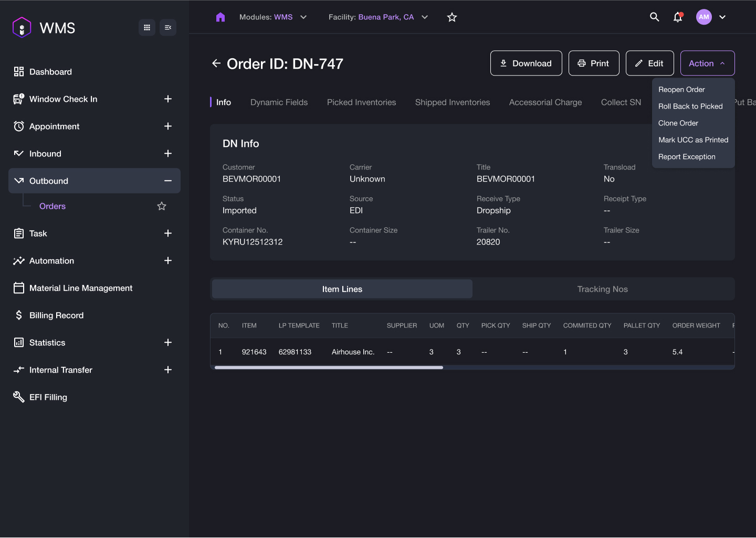Choose Mark UCC as Printed
Image resolution: width=756 pixels, height=538 pixels.
point(693,140)
